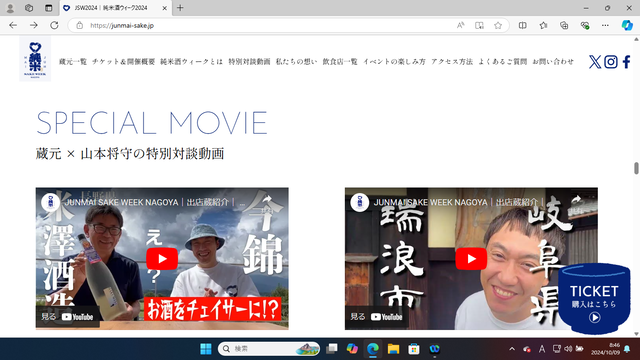The image size is (640, 360).
Task: Open the 蔵元一覧 navigation item
Action: coord(73,62)
